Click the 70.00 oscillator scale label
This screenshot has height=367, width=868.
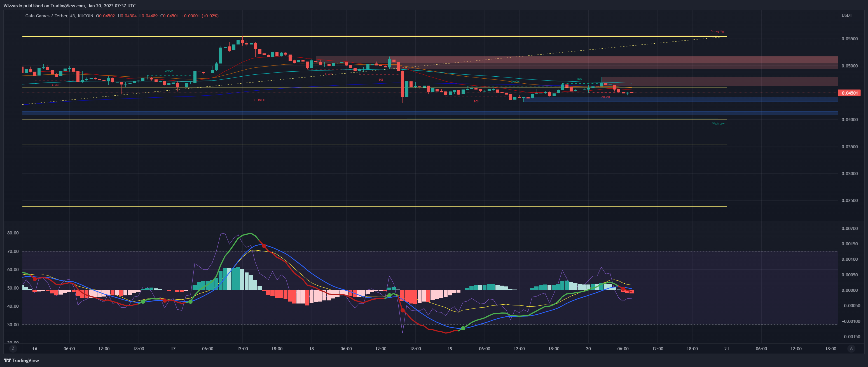tap(13, 251)
